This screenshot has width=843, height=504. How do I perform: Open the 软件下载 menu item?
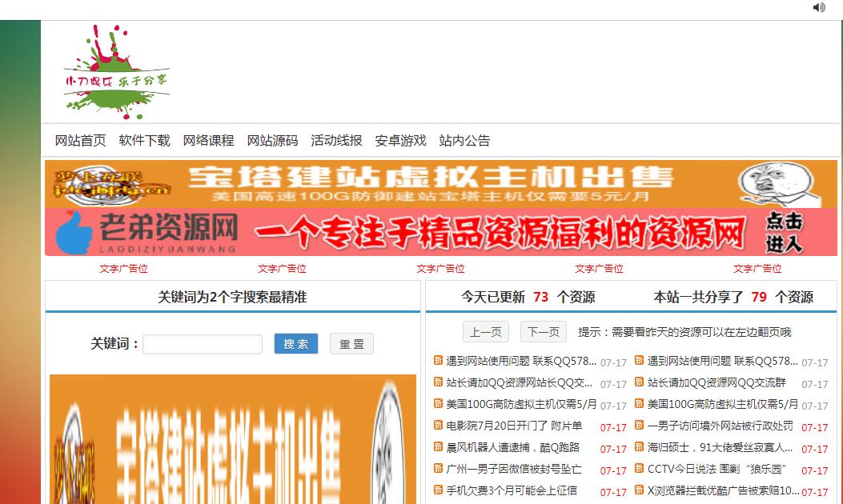[x=144, y=141]
